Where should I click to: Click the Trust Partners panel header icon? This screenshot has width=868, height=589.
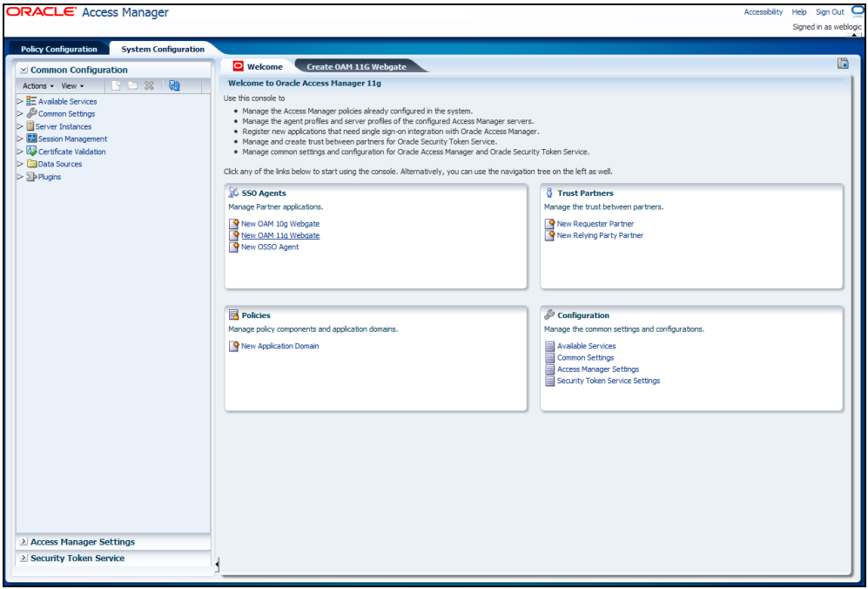pyautogui.click(x=549, y=193)
